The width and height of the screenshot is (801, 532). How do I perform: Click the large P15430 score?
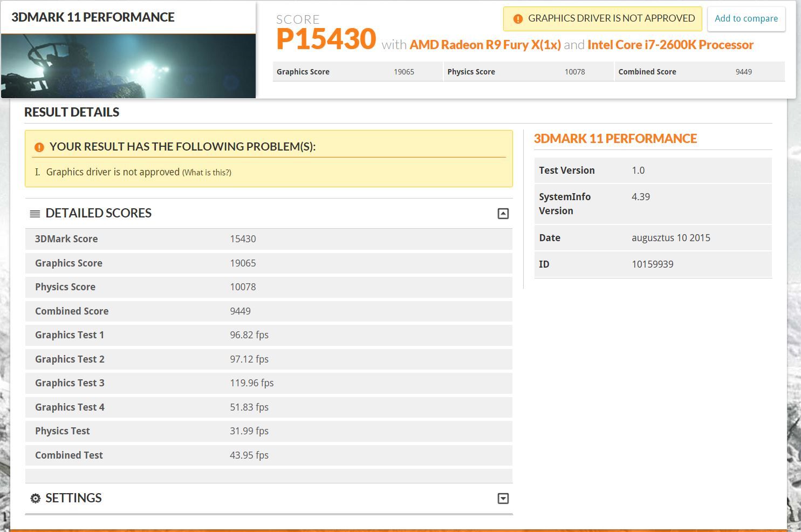(326, 39)
